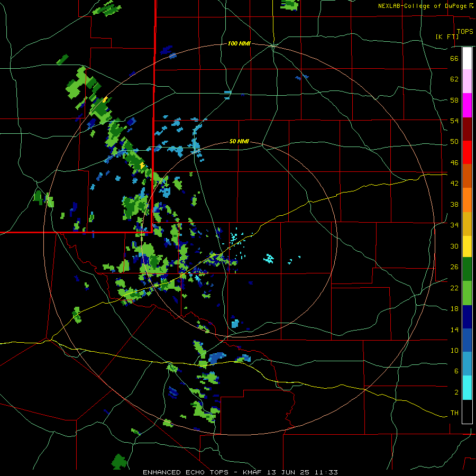Click the dark red 54 kft legend color

click(x=467, y=129)
